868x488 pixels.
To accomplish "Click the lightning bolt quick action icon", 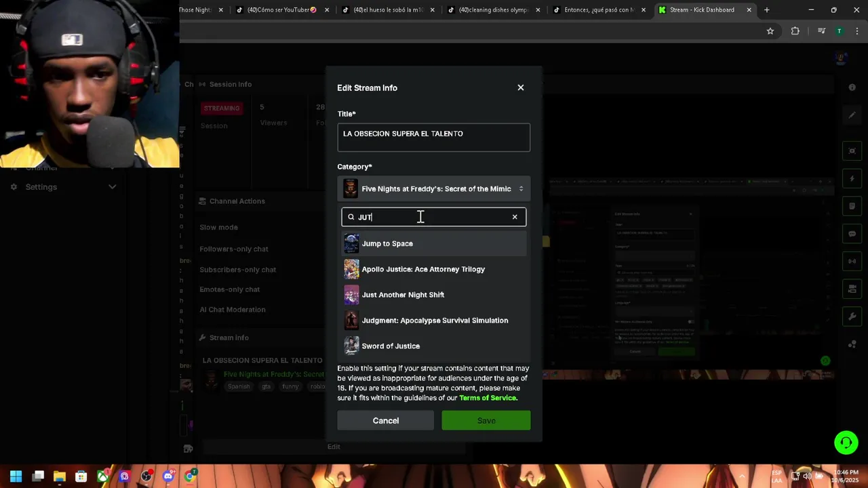I will click(x=852, y=179).
